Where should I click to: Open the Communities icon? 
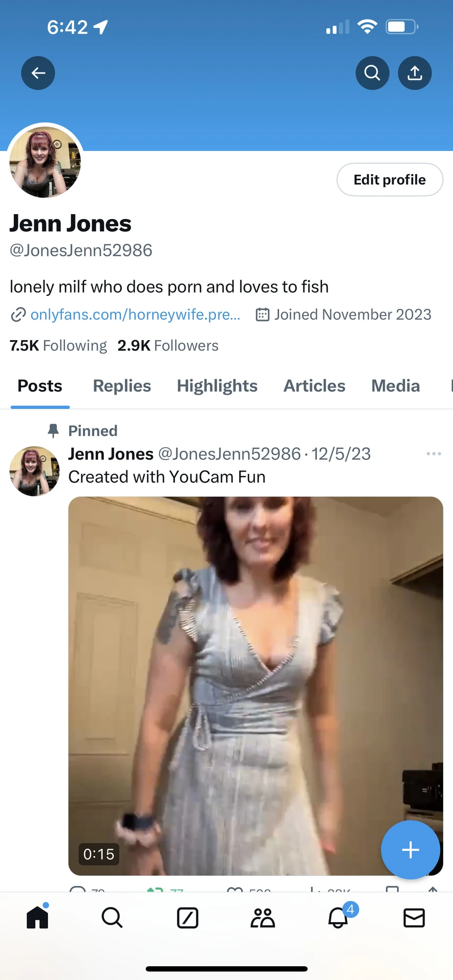(x=262, y=917)
